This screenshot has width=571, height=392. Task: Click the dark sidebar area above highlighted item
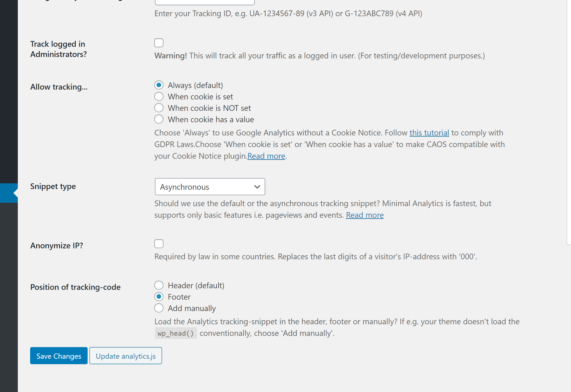9,98
